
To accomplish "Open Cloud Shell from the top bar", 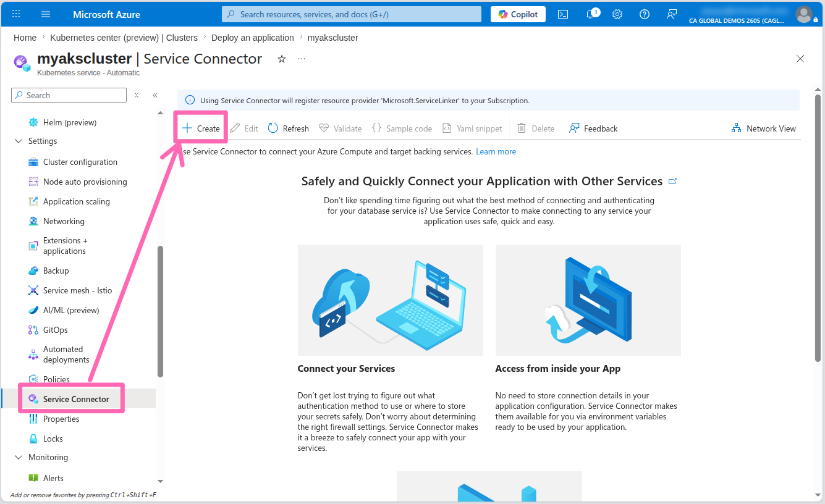I will (563, 14).
